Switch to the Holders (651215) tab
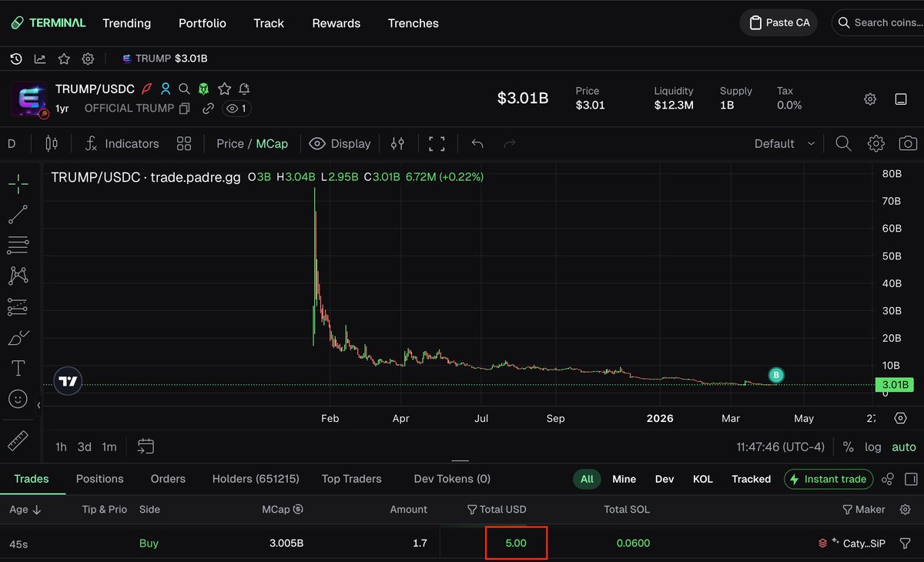 coord(256,479)
